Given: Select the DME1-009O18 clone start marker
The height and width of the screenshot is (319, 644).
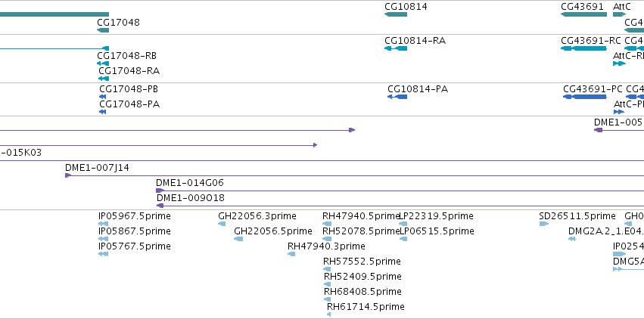Looking at the screenshot, I should (x=160, y=206).
